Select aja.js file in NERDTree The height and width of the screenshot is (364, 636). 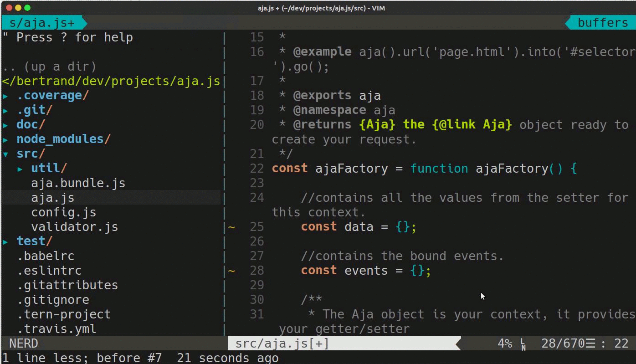[x=53, y=198]
